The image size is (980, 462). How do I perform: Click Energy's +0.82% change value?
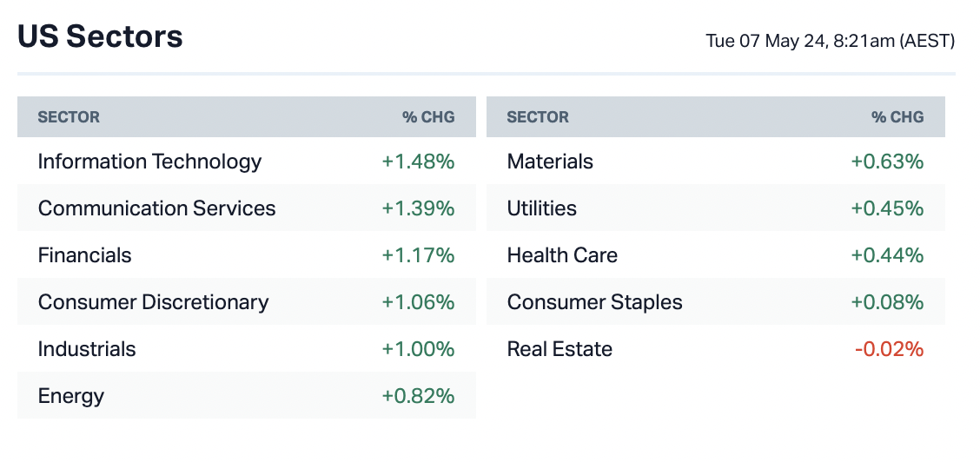pyautogui.click(x=418, y=396)
